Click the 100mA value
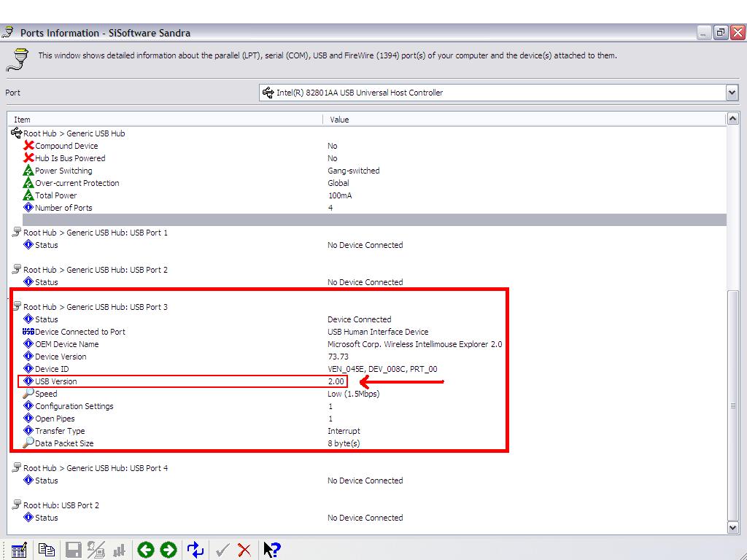 pyautogui.click(x=340, y=195)
